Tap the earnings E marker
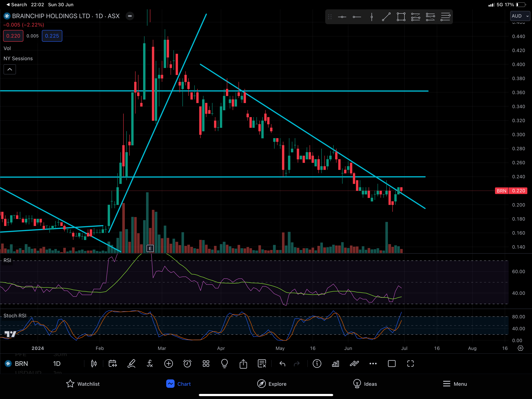The width and height of the screenshot is (532, 399). pos(150,248)
